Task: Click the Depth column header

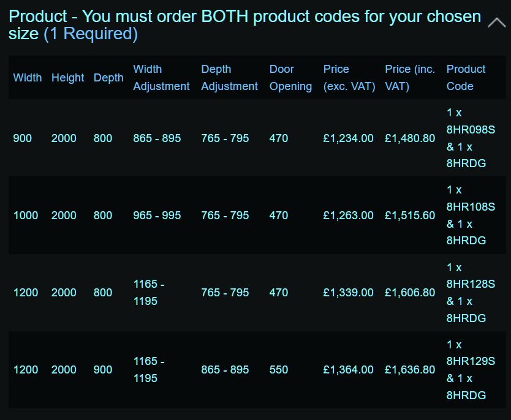Action: coord(108,78)
